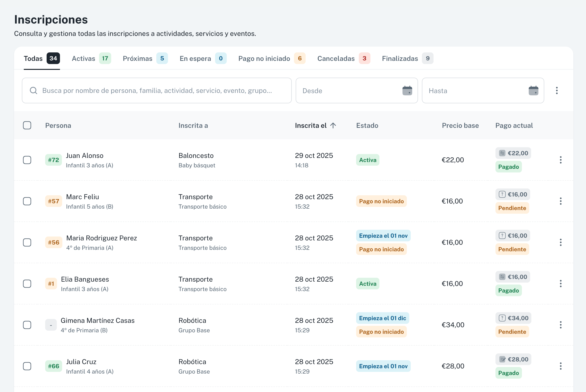
Task: Click the €34,00 pago actual badge
Action: coord(513,318)
